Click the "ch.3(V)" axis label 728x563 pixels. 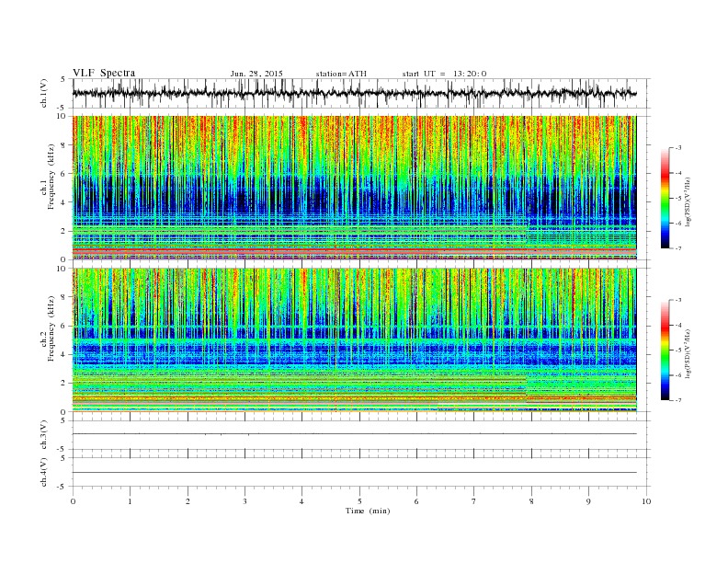pos(43,435)
